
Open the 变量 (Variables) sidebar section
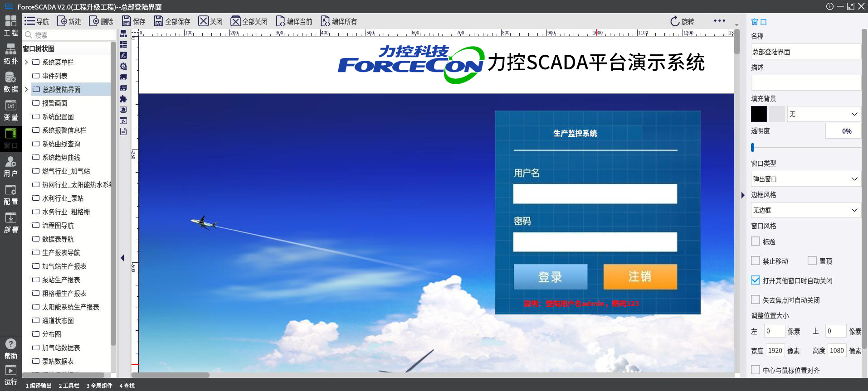(11, 110)
